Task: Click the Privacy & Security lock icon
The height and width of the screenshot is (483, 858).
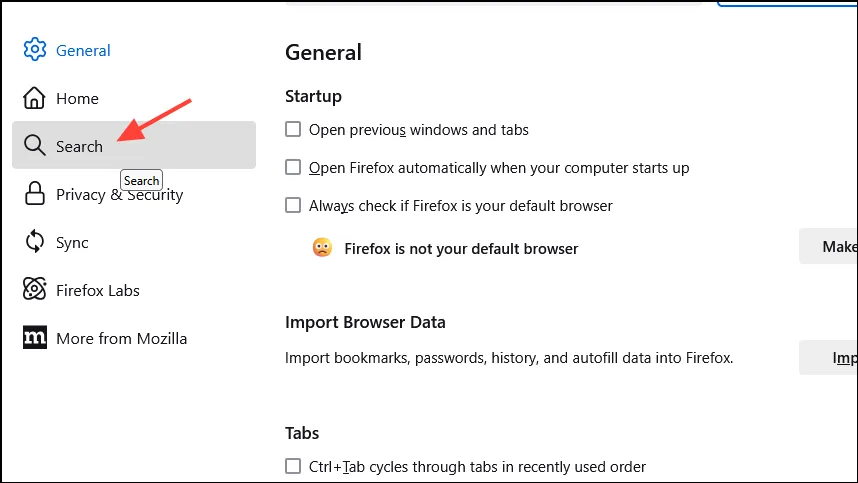Action: [35, 194]
